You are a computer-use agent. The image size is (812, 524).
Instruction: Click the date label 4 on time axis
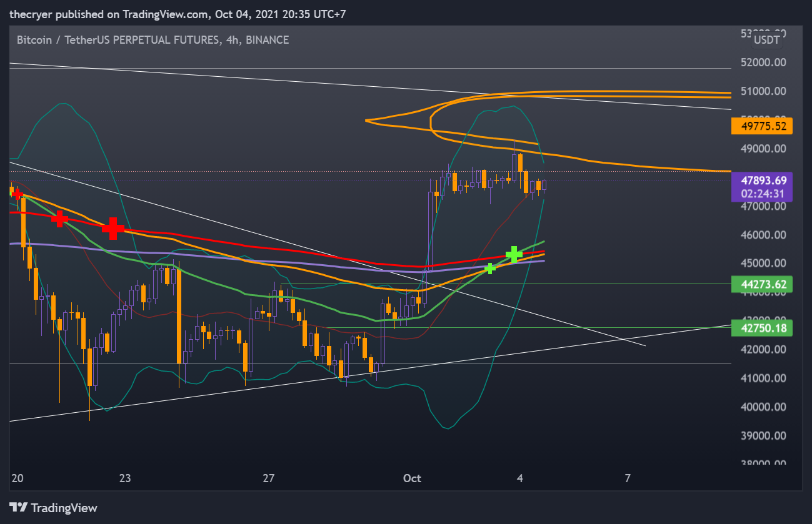click(520, 479)
